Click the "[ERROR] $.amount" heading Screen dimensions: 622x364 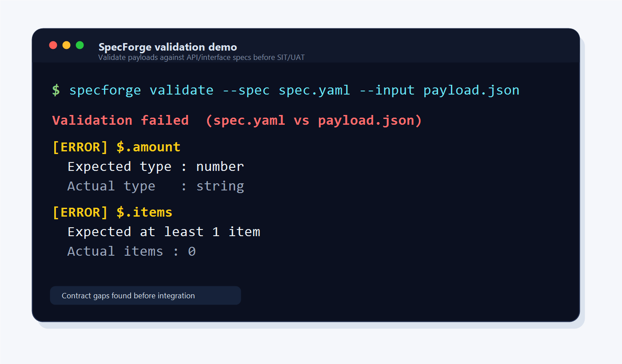pyautogui.click(x=116, y=147)
